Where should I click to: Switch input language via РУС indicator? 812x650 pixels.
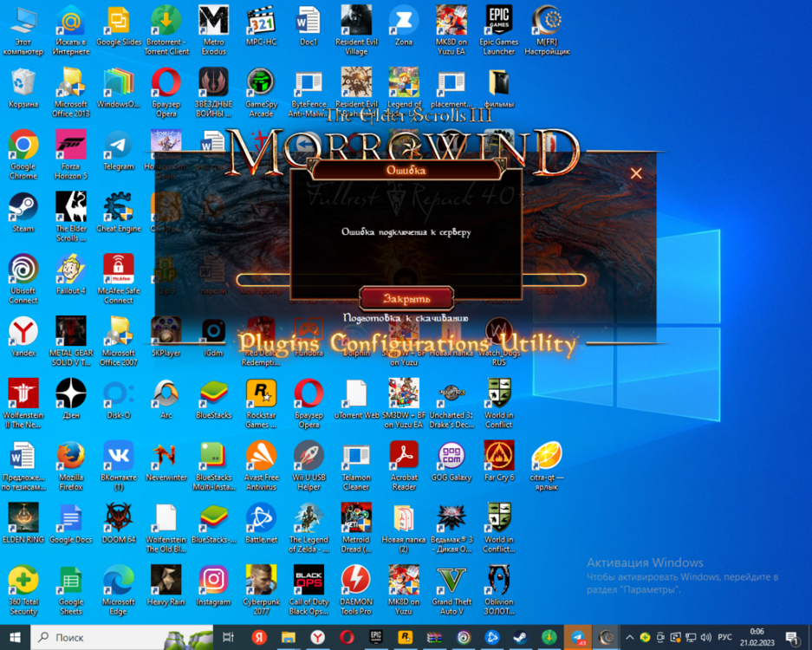point(724,638)
